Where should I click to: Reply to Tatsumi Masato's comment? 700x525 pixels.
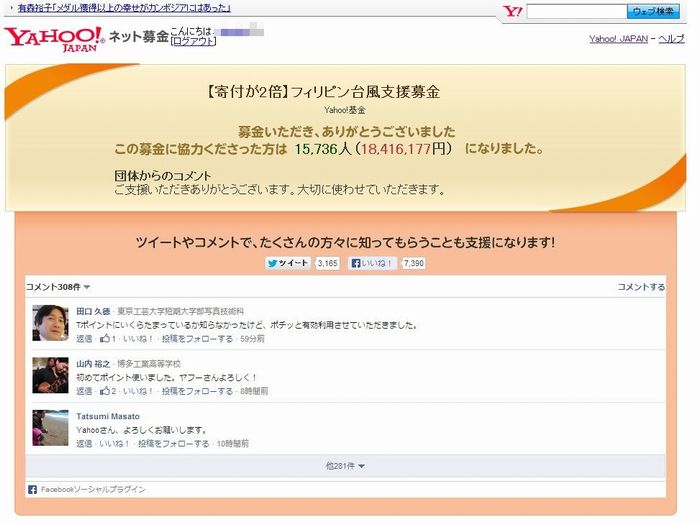coord(84,444)
